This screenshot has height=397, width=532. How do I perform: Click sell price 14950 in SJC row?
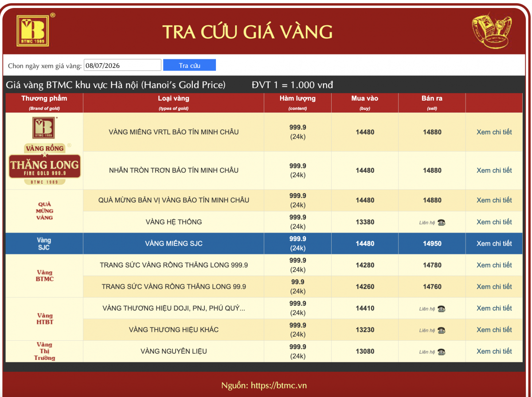(x=432, y=244)
